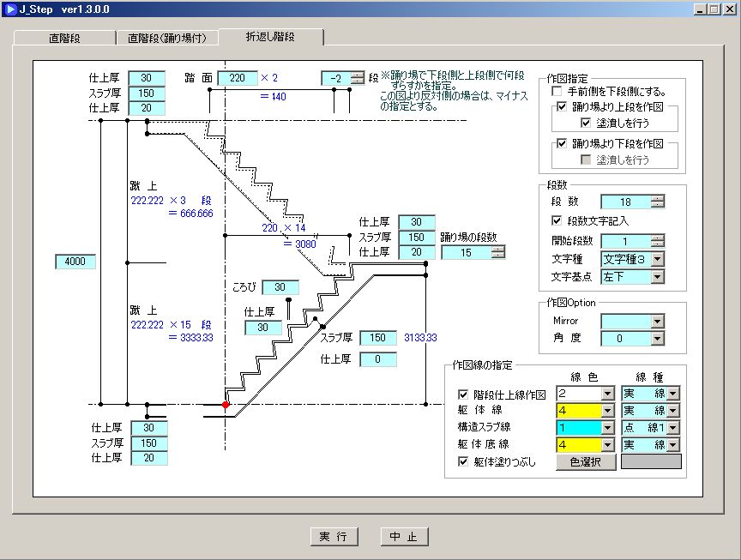Click the total height field showing 4000
This screenshot has height=560, width=741.
[x=75, y=262]
